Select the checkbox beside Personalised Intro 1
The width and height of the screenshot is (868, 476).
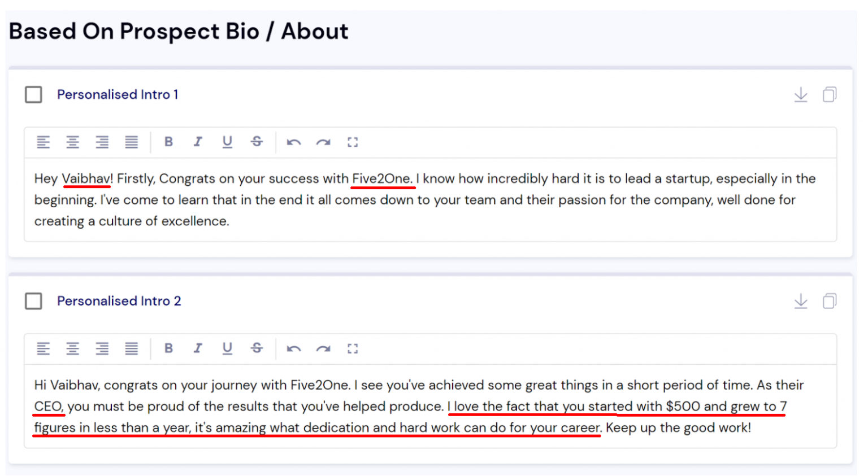33,94
